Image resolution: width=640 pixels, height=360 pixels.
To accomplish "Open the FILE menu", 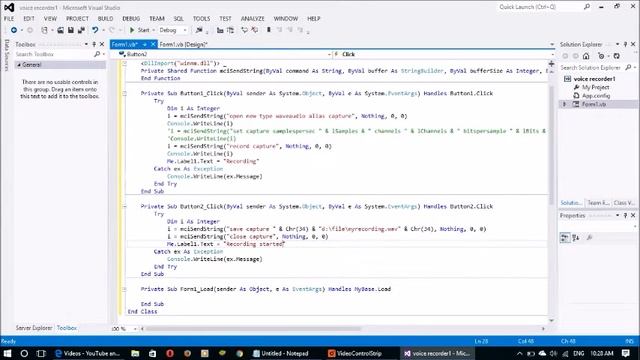I will [9, 18].
